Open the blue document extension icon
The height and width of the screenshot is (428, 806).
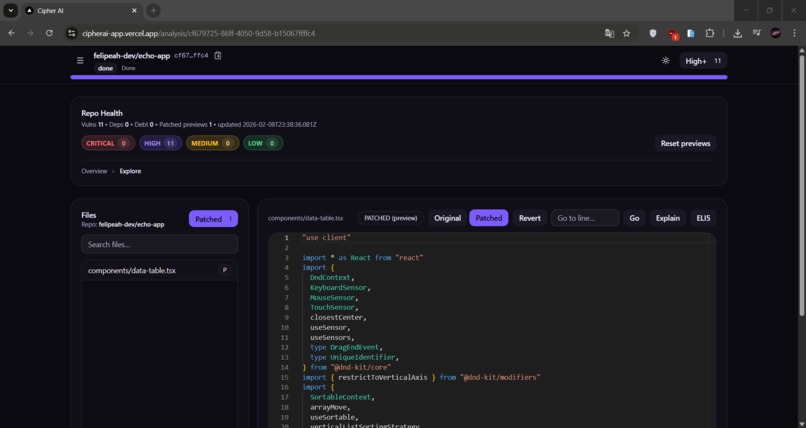(691, 33)
